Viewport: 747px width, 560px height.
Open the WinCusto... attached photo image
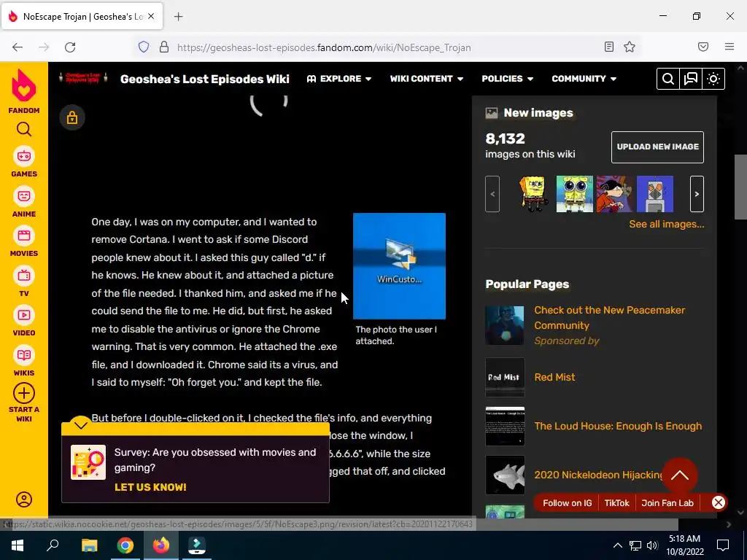[x=399, y=265]
